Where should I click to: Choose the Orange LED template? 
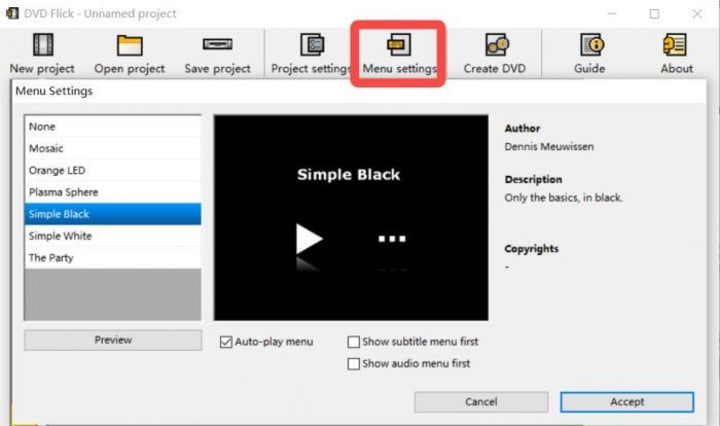(112, 170)
